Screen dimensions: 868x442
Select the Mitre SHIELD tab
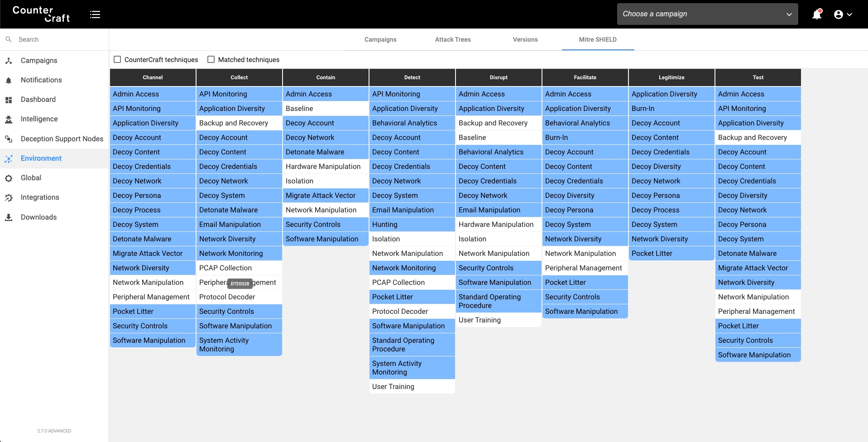pos(598,39)
